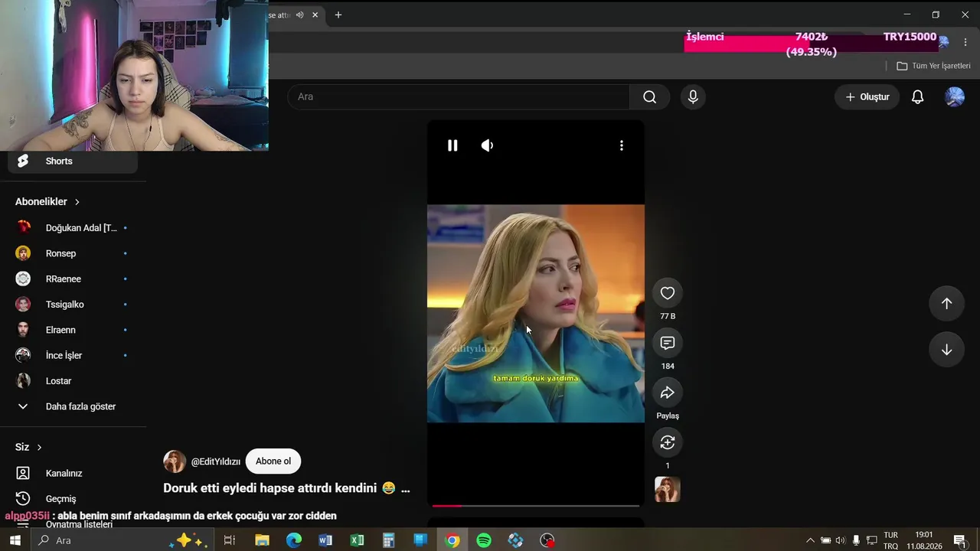Open the comments for this short
Screen dimensions: 980x551
pos(668,343)
